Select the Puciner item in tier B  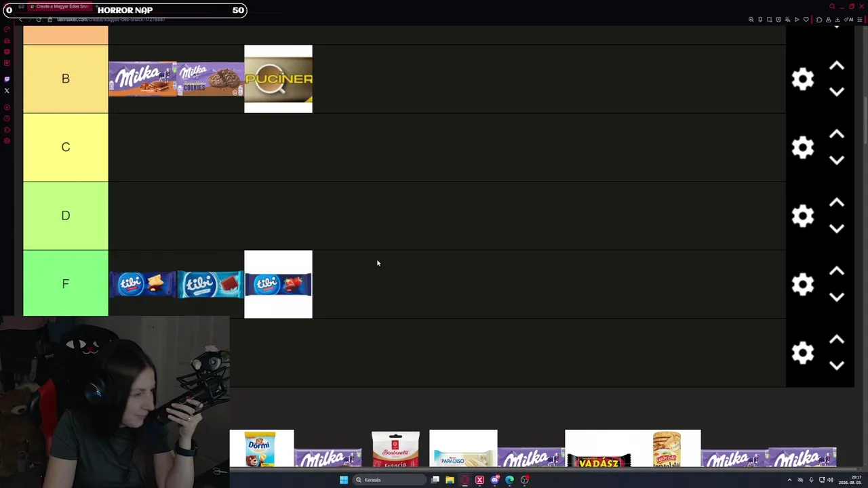tap(278, 79)
